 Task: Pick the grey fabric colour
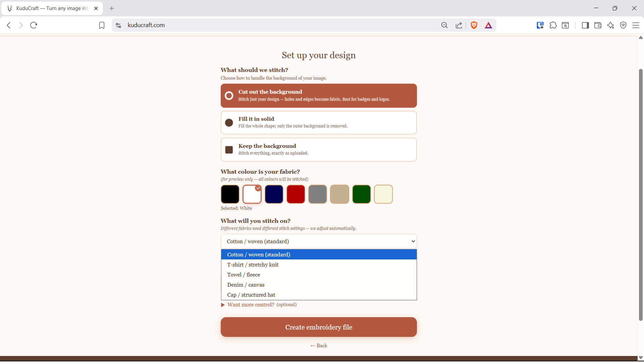tap(318, 194)
